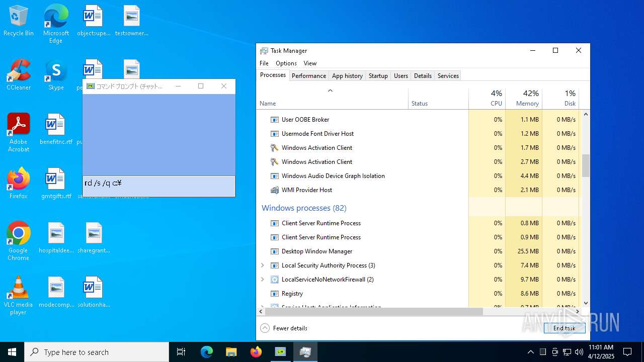This screenshot has height=362, width=644.
Task: Select the testsowner image file icon
Action: [x=132, y=21]
